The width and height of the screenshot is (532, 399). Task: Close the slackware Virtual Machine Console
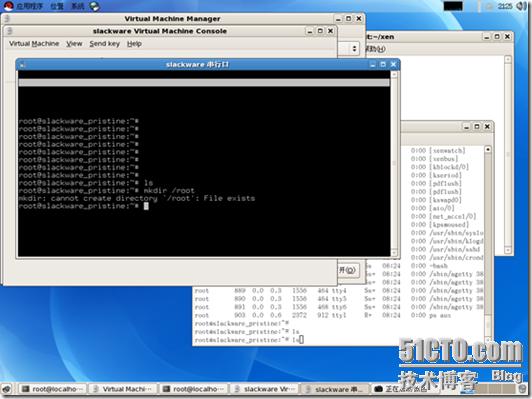coord(330,31)
